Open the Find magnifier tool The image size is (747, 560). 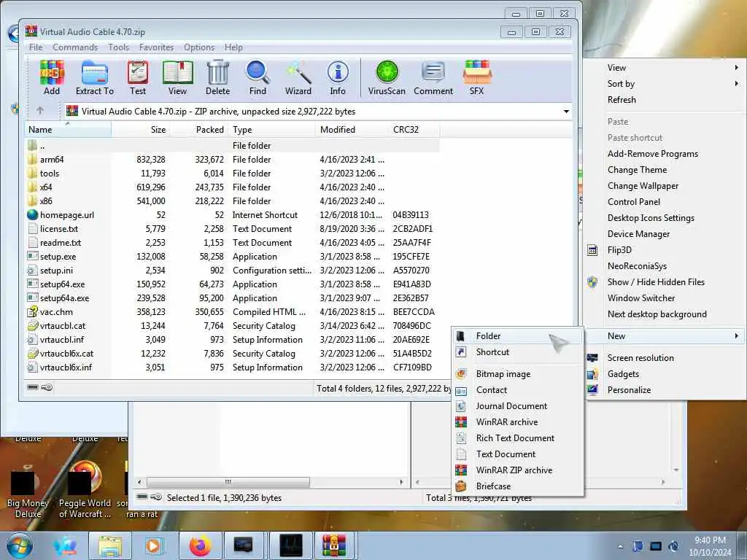point(258,77)
